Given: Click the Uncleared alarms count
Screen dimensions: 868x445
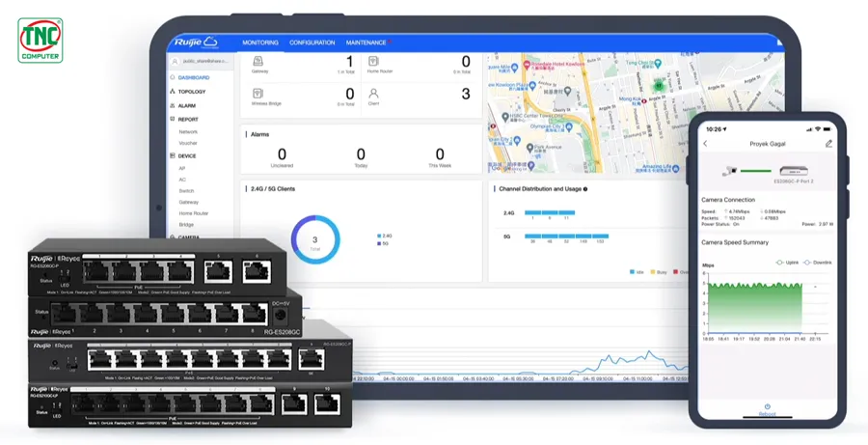Looking at the screenshot, I should click(x=282, y=154).
